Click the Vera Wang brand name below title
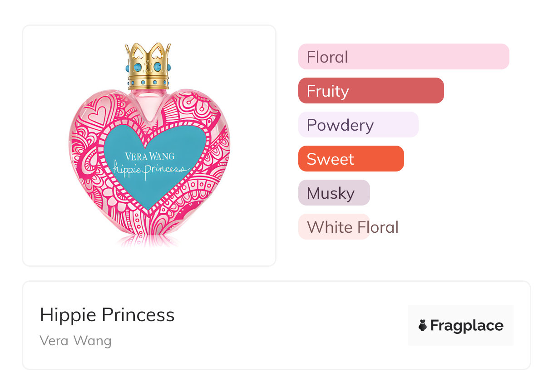 [x=75, y=341]
